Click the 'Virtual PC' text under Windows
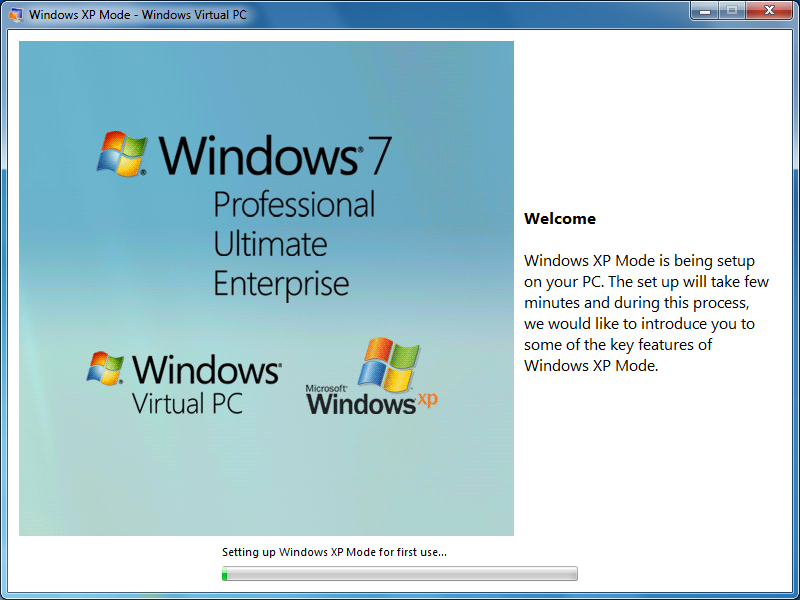Screen dimensions: 800x600 (187, 403)
